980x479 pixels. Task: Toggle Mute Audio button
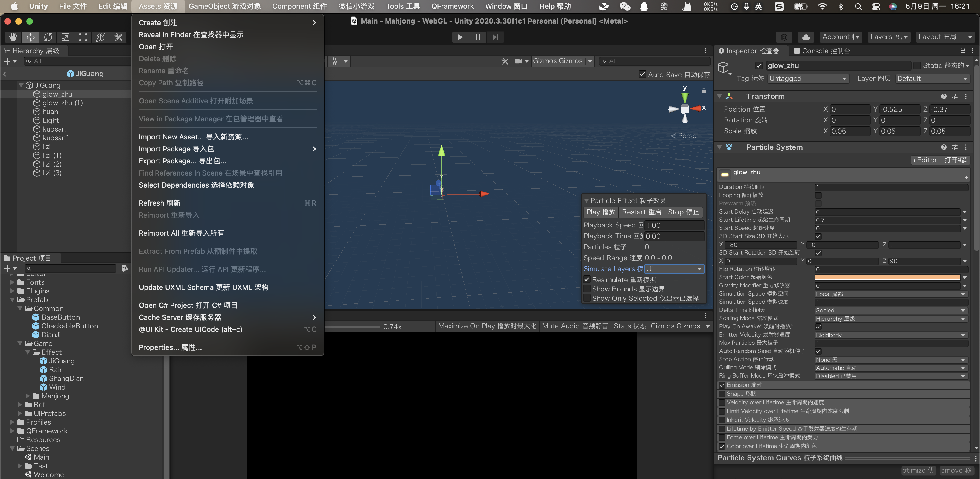[x=575, y=326]
